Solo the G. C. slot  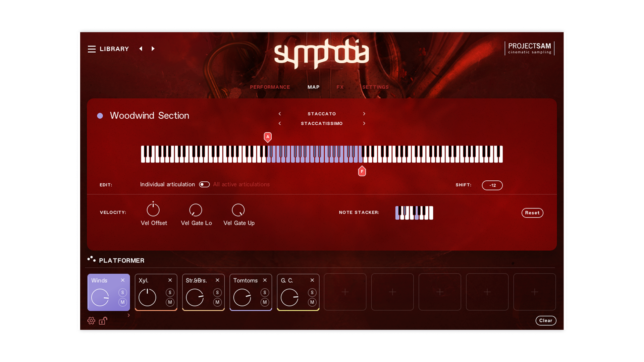coord(312,293)
